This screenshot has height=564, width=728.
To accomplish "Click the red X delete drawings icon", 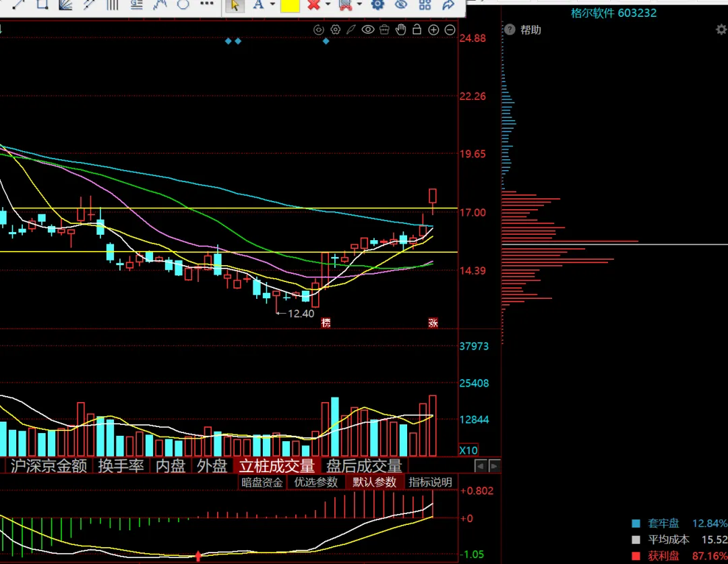I will click(x=314, y=5).
